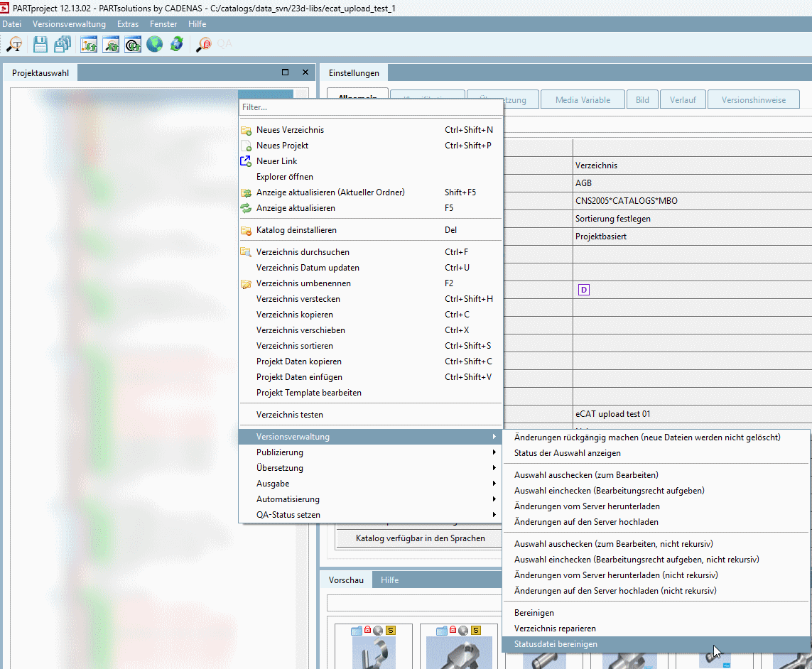
Task: Select Verzeichnis Datum updaten
Action: tap(370, 268)
